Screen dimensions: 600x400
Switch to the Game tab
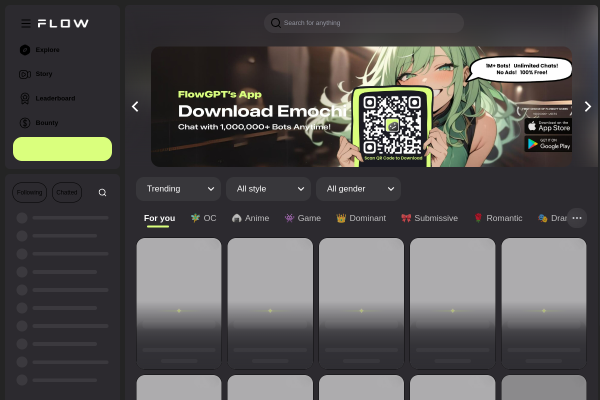click(303, 218)
